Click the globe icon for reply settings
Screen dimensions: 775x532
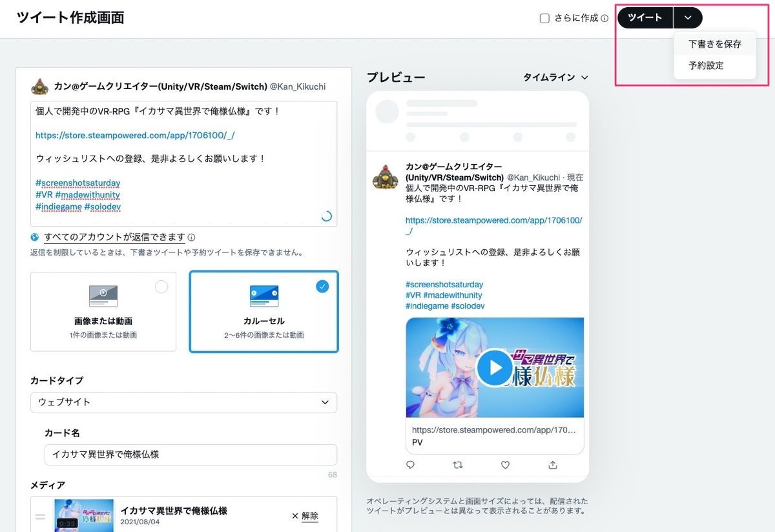click(35, 237)
